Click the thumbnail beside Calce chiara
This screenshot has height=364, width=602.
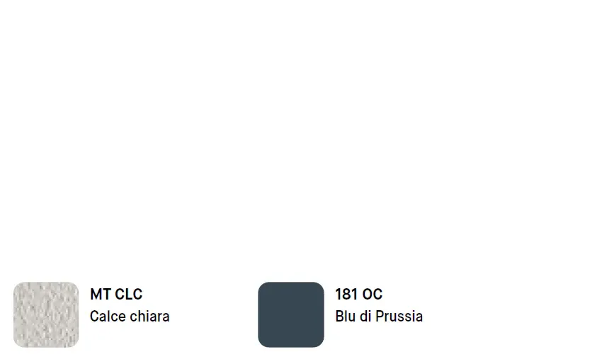coord(46,314)
